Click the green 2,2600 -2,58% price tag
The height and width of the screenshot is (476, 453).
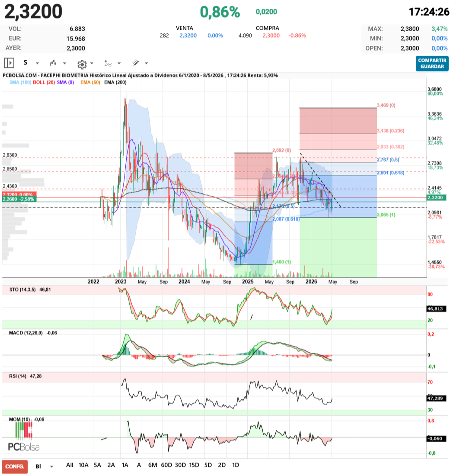19,199
